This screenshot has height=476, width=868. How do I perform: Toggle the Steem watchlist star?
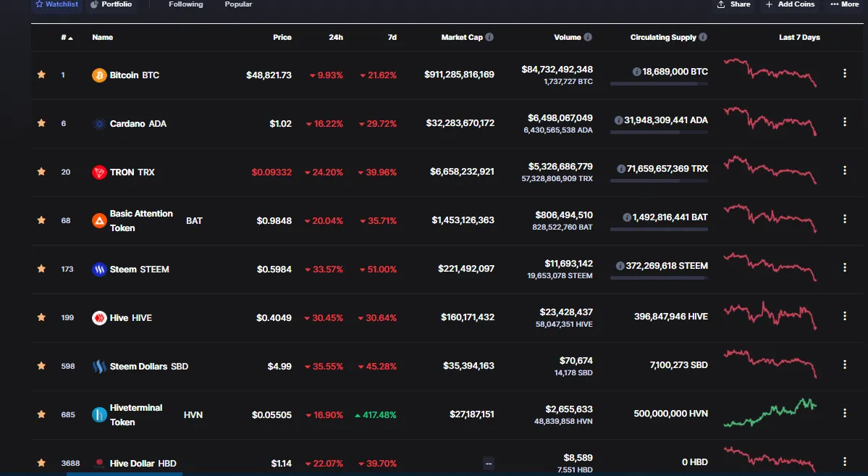click(41, 269)
